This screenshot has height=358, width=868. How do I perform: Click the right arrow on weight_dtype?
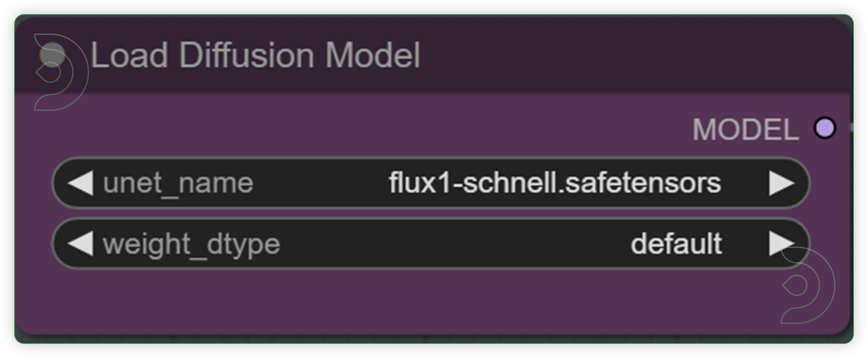782,243
